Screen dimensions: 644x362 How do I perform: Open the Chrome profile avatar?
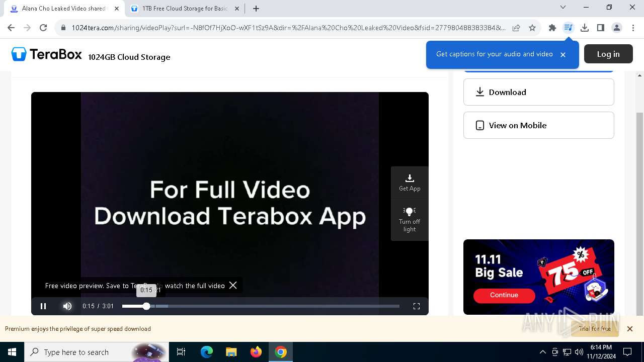point(617,28)
